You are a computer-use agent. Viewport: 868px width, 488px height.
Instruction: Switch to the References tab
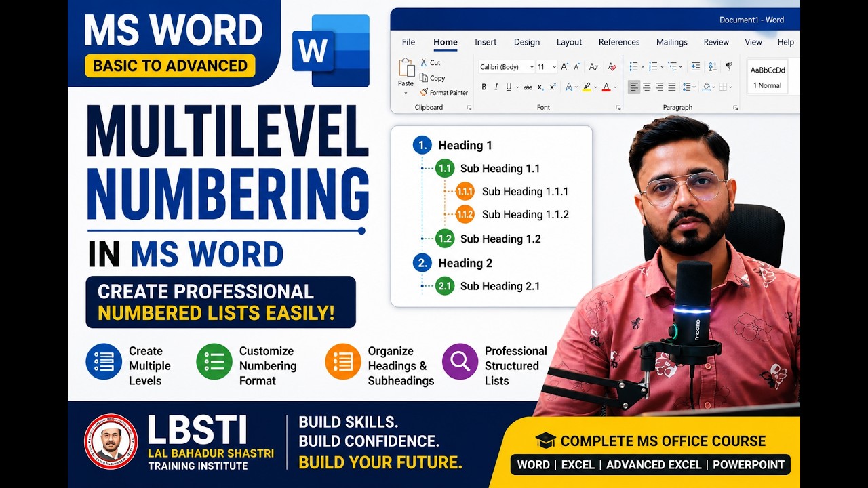pos(619,42)
